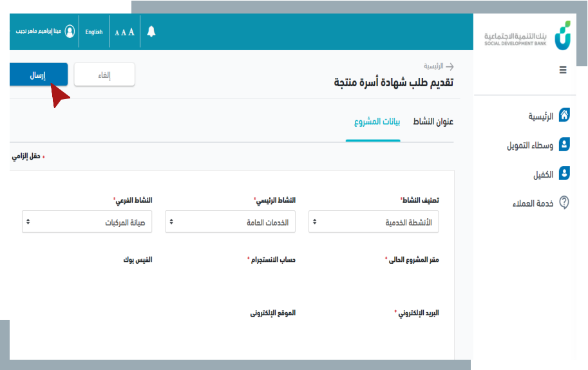Click the Social Development Bank logo
The height and width of the screenshot is (370, 588).
[x=527, y=36]
